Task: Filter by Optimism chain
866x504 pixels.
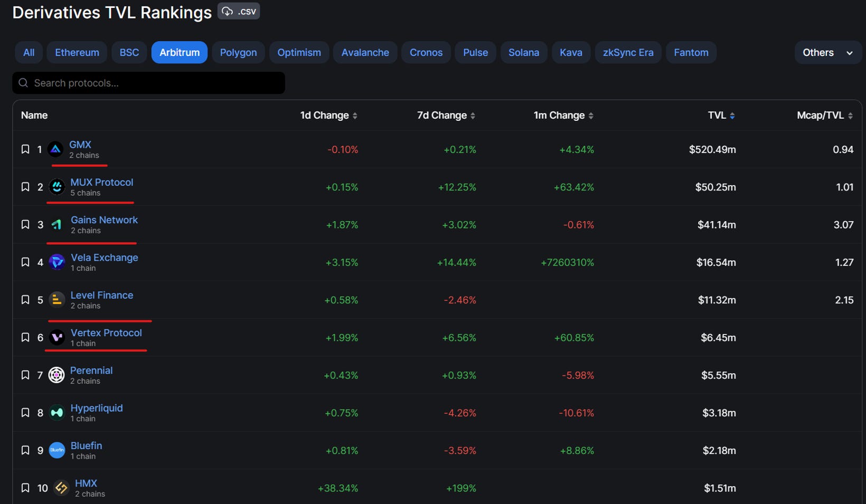Action: [299, 53]
